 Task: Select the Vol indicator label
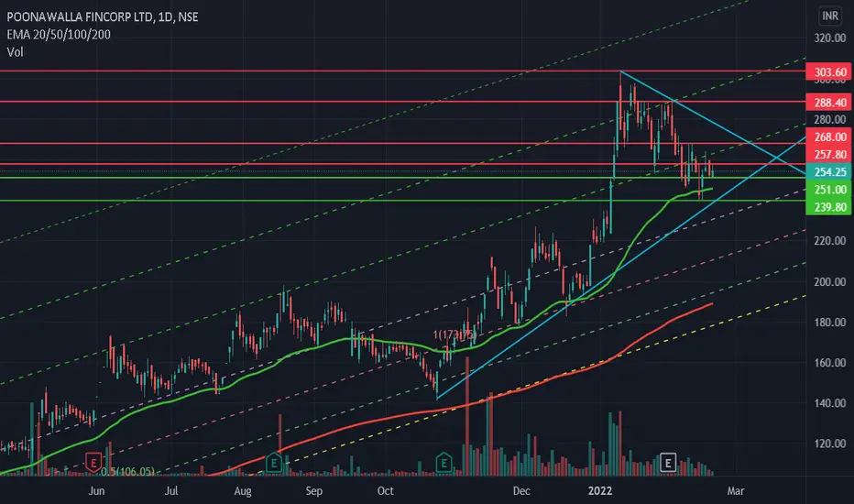16,52
